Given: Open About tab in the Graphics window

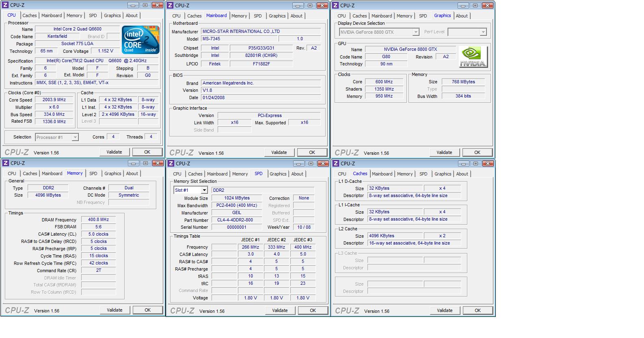Looking at the screenshot, I should pos(462,16).
